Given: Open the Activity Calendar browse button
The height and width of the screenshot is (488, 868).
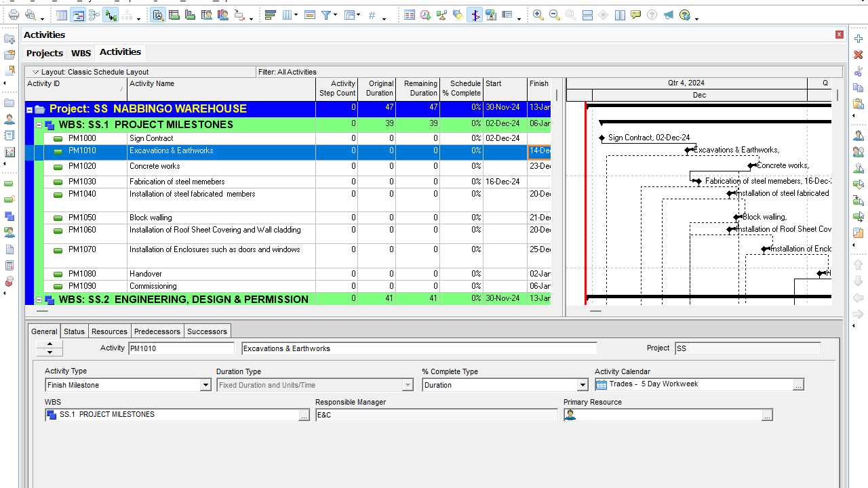Looking at the screenshot, I should click(x=799, y=384).
